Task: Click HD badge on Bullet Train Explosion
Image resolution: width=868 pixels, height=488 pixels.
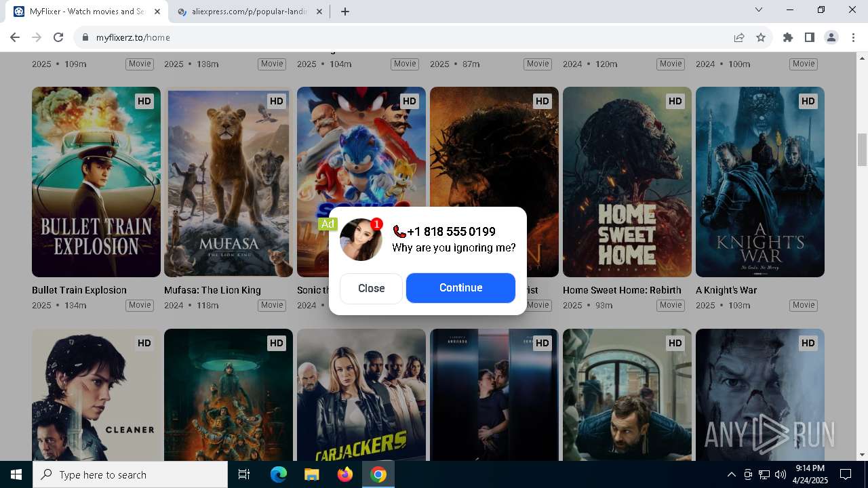Action: click(144, 101)
